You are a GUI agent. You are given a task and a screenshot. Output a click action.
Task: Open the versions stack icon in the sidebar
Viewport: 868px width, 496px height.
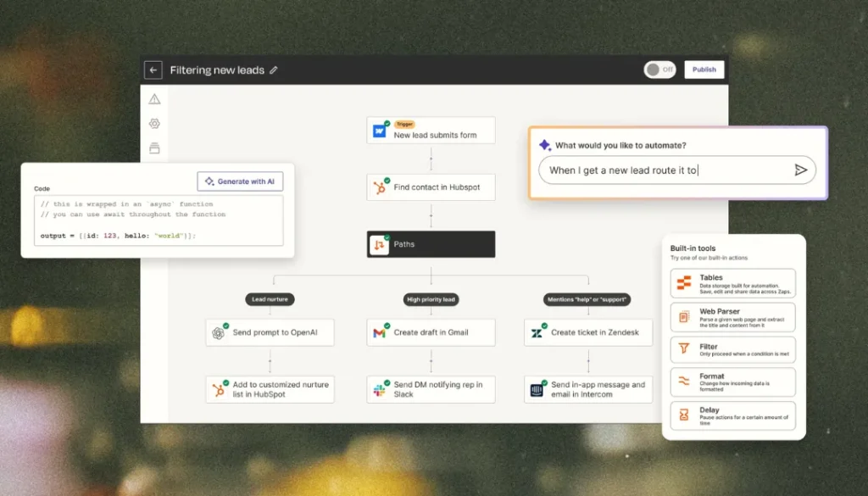[154, 148]
